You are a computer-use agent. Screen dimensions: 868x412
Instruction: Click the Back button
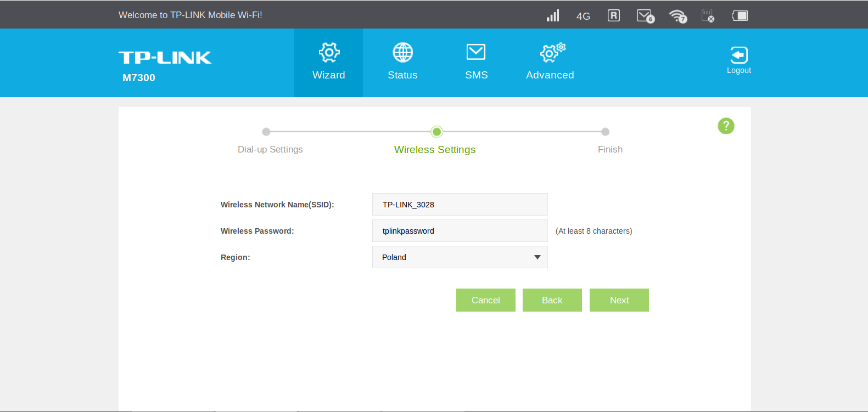tap(552, 300)
